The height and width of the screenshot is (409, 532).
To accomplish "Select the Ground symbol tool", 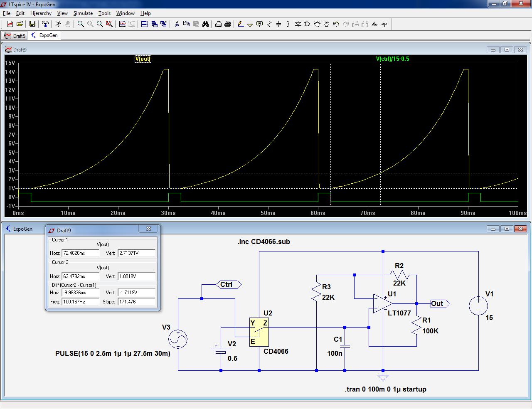I will [x=250, y=24].
